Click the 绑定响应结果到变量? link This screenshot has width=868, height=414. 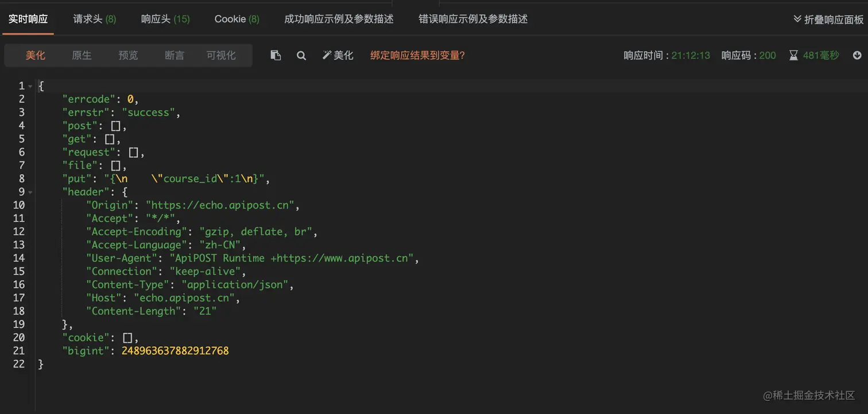pos(417,55)
